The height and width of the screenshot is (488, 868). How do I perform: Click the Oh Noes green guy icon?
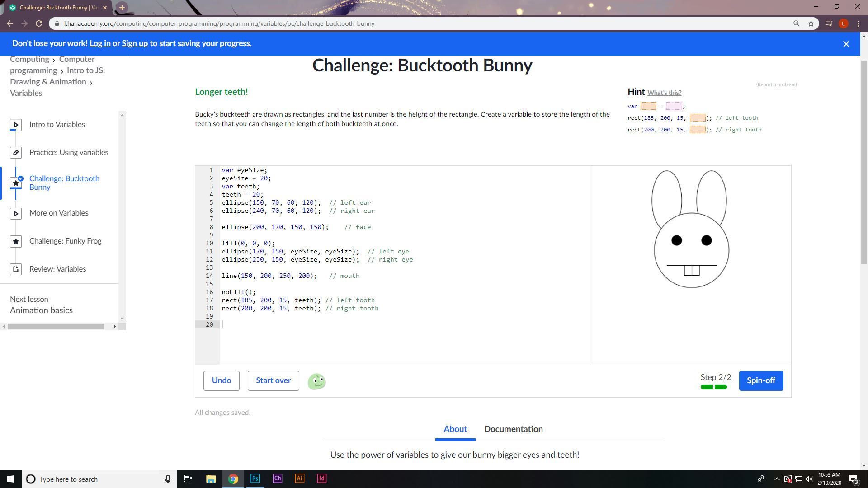[316, 381]
